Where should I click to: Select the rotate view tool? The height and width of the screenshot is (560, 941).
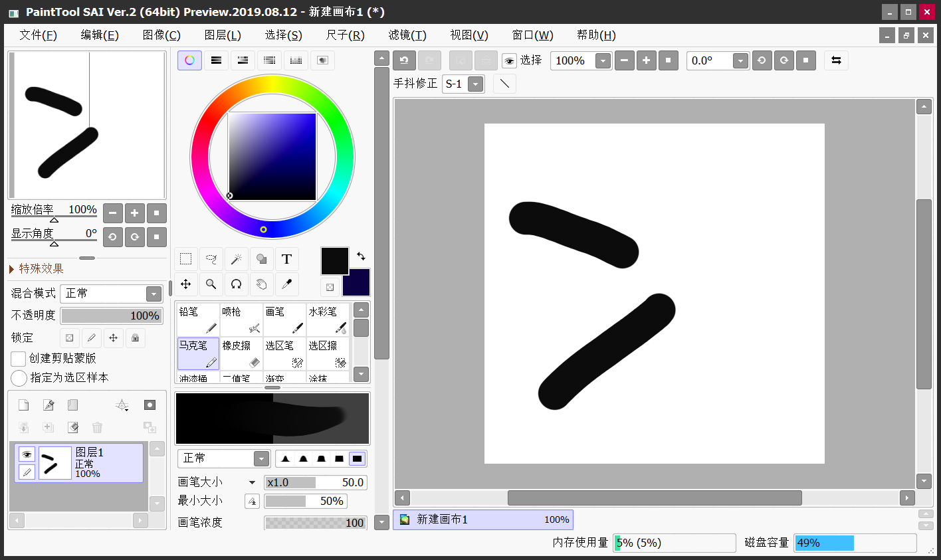pyautogui.click(x=236, y=284)
